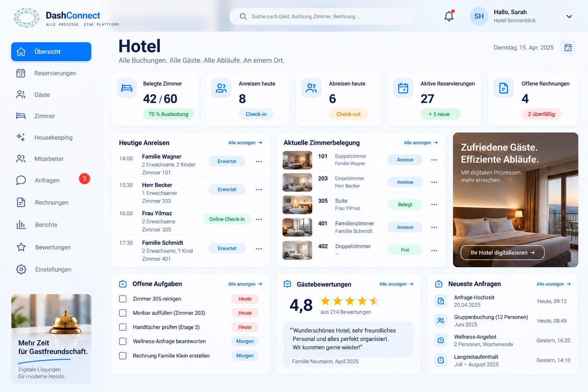Viewport: 588px width, 392px height.
Task: Click the 'Online Check-in' status badge
Action: 227,219
